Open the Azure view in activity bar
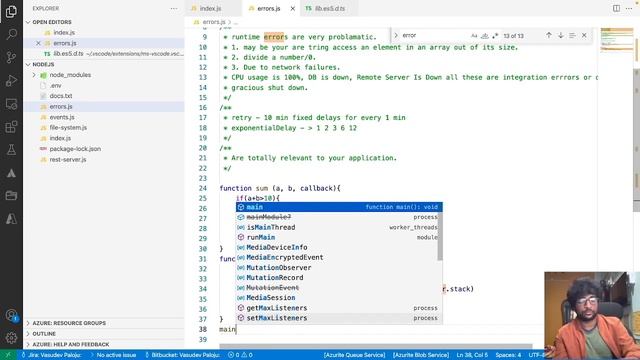 tap(11, 219)
